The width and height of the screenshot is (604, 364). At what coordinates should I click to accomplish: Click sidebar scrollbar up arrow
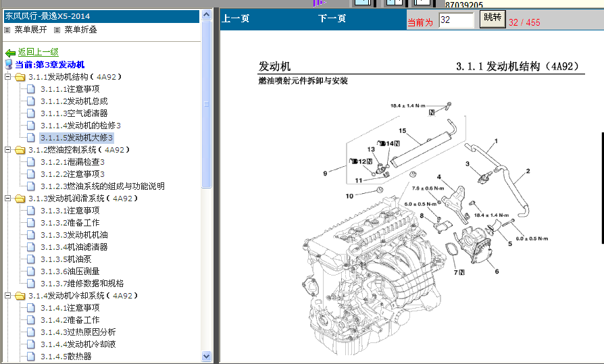click(207, 15)
